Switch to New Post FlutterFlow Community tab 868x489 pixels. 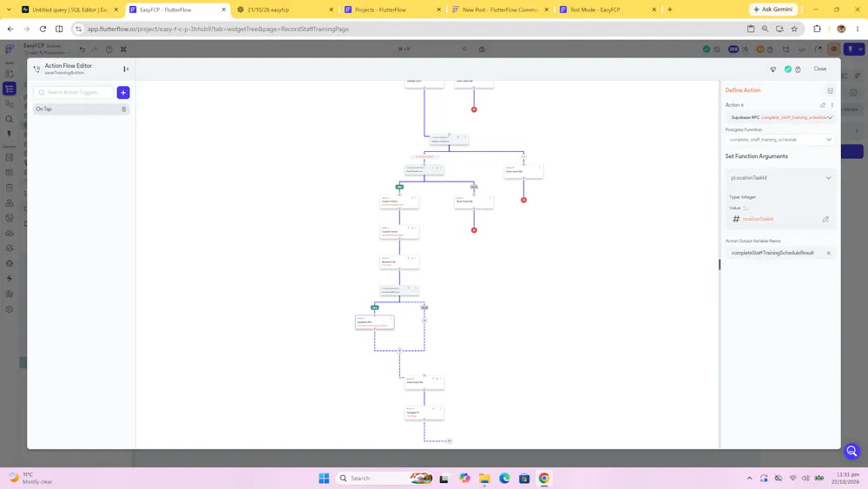[x=499, y=10]
